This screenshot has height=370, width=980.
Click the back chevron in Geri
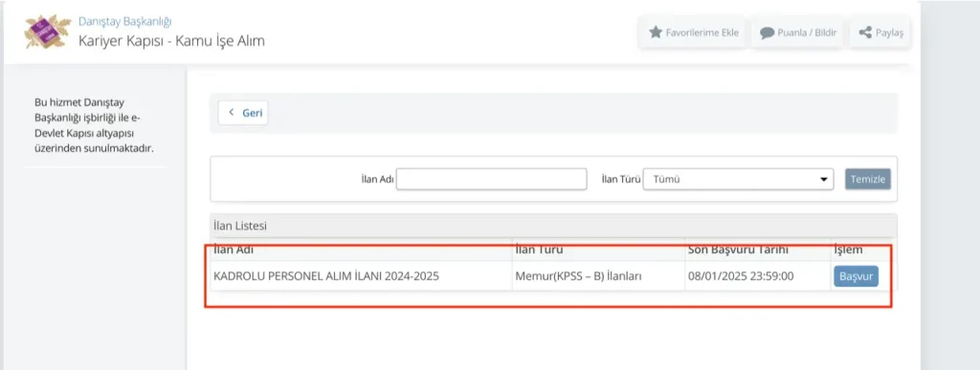click(x=232, y=112)
